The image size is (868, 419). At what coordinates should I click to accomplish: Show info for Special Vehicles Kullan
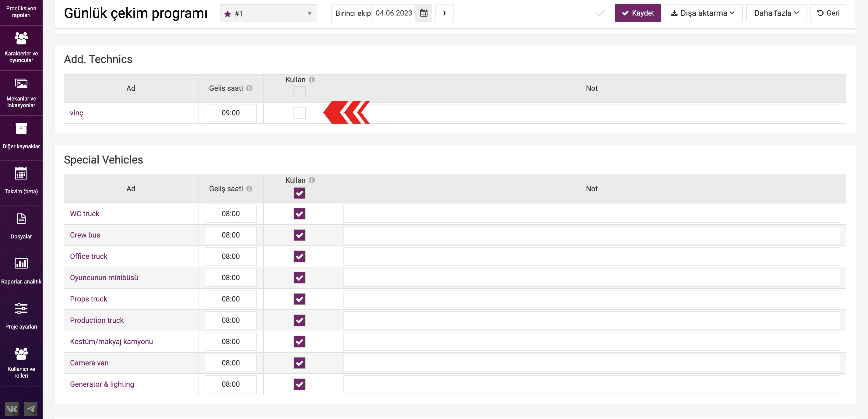point(312,180)
